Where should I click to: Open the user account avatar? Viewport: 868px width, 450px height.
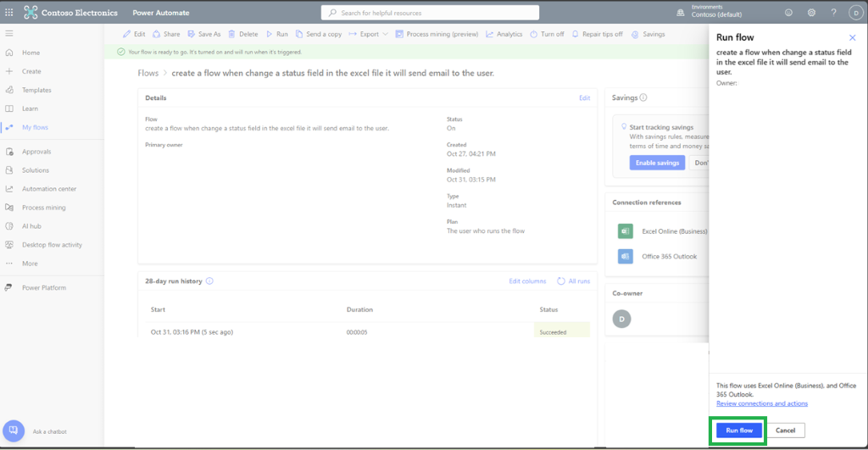856,13
